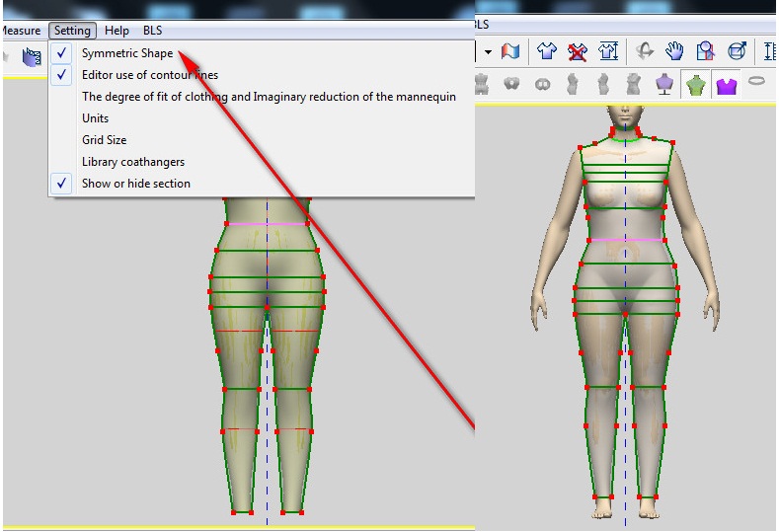
Task: Click the red-crossed shirt remove icon
Action: [579, 50]
